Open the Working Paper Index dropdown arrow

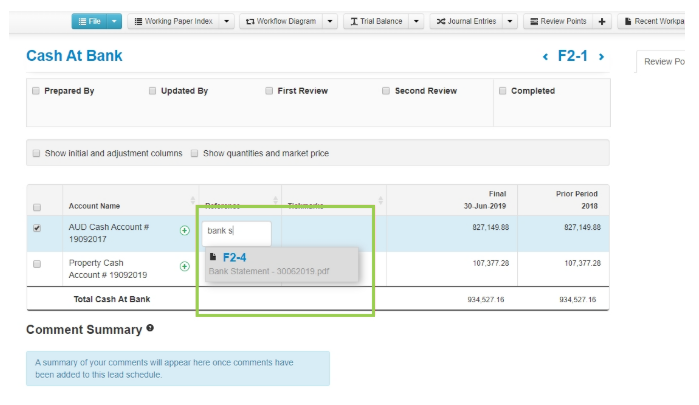(227, 21)
